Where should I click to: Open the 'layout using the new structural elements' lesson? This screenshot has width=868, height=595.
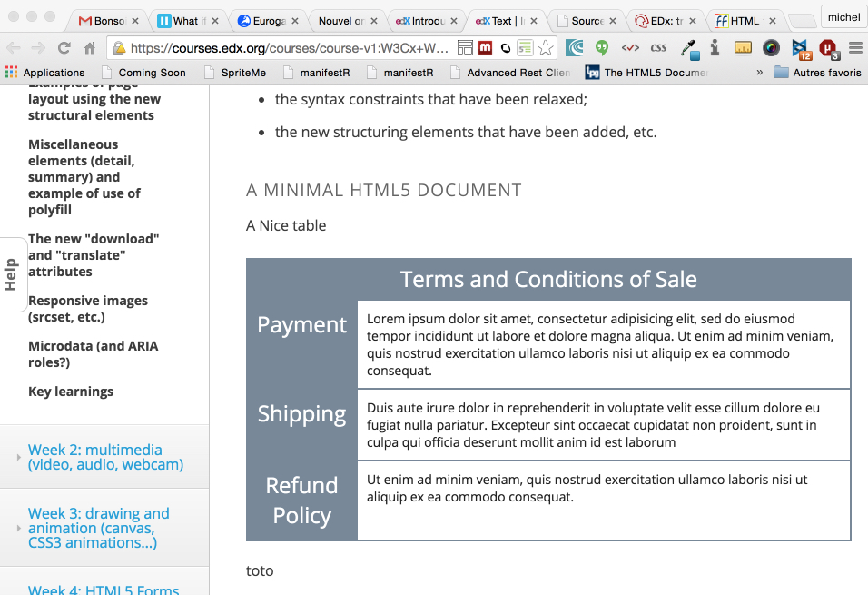pos(94,107)
